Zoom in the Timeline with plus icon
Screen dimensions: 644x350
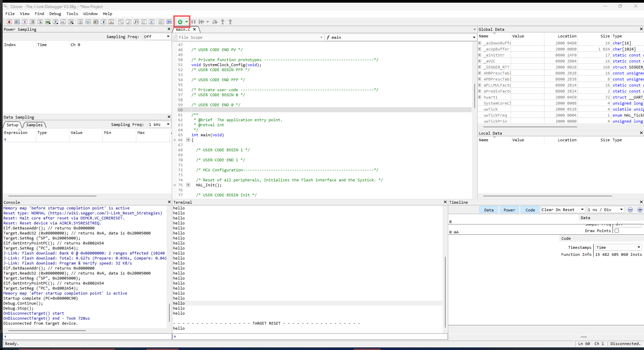pos(640,210)
